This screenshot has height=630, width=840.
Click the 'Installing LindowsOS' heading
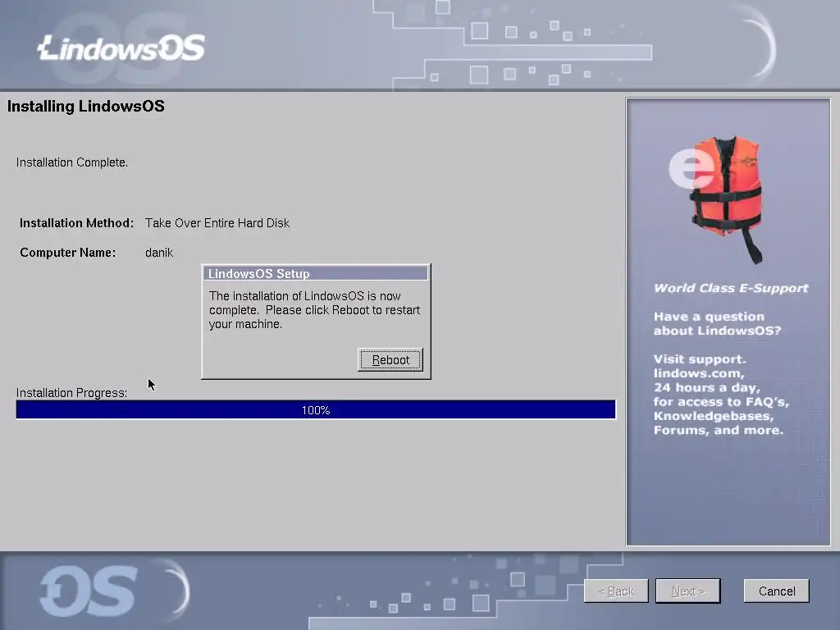[x=85, y=106]
